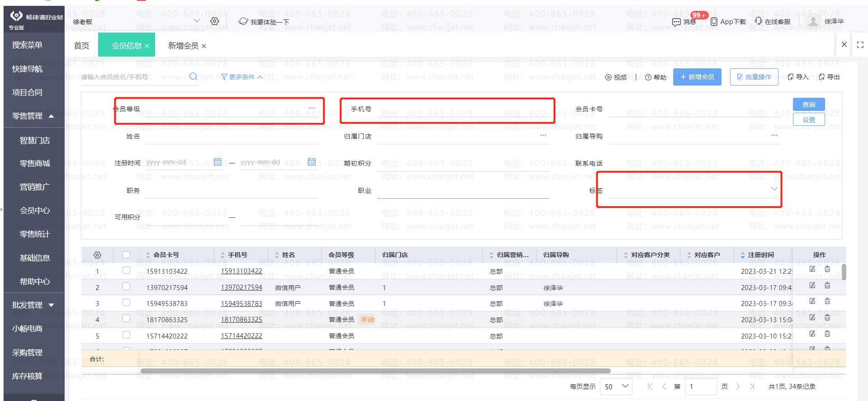This screenshot has height=401, width=868.
Task: Expand the 徐老板 account dropdown
Action: point(196,21)
